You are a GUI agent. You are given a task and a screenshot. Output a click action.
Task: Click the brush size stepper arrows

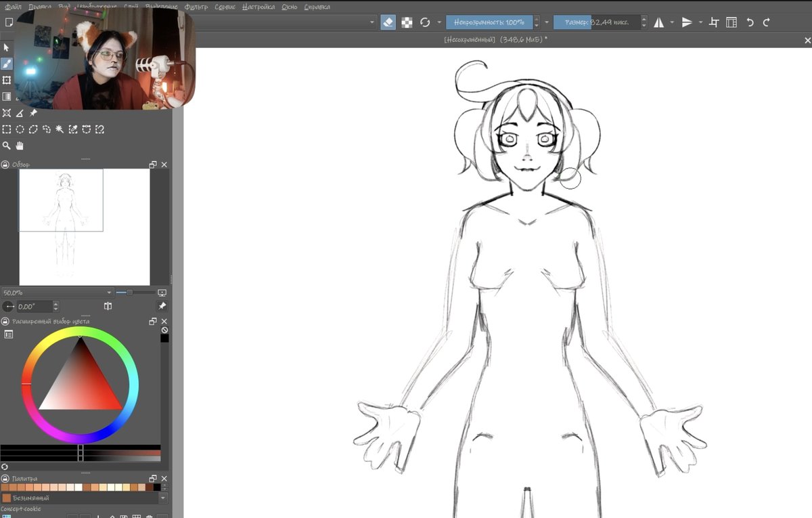(644, 22)
